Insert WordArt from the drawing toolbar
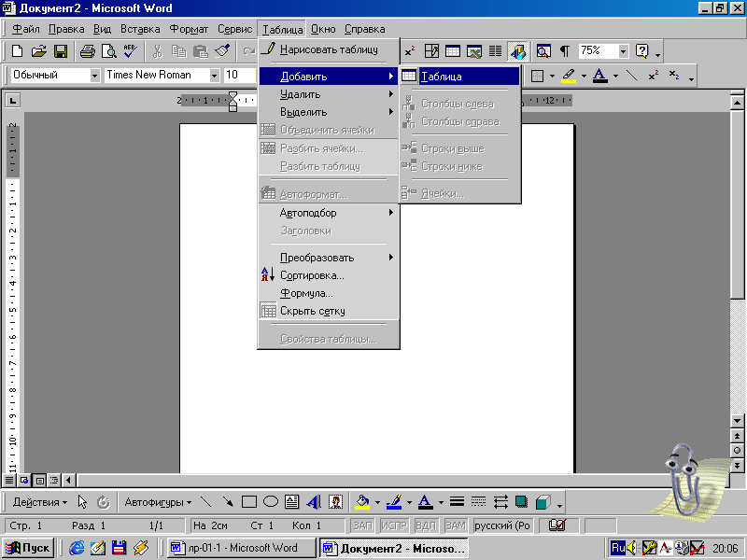The height and width of the screenshot is (560, 747). click(314, 502)
